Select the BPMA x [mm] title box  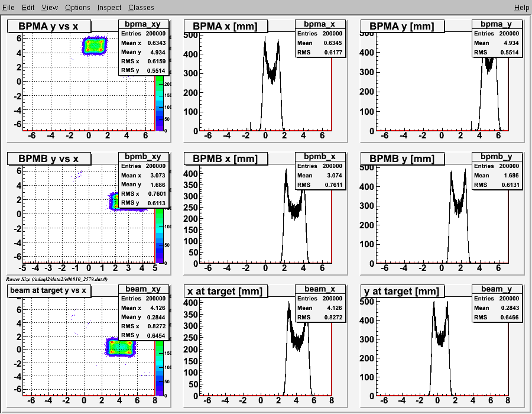[x=226, y=26]
